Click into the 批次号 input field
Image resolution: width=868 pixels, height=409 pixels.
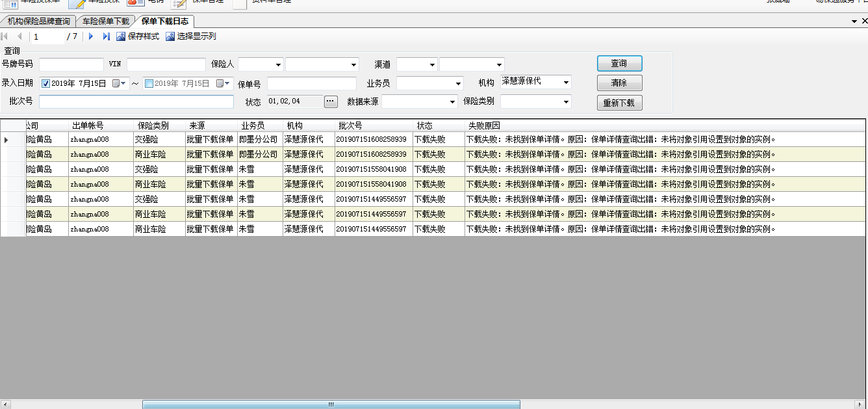[136, 101]
